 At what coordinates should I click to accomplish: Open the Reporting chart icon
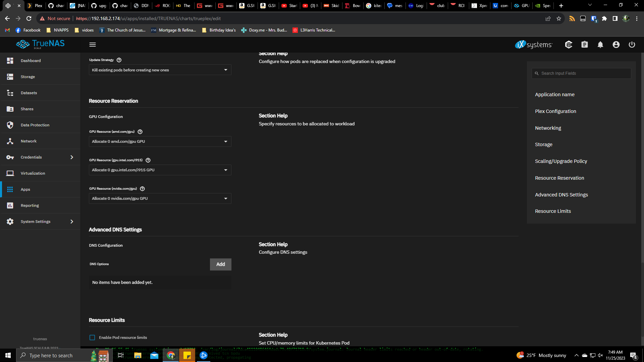pyautogui.click(x=10, y=205)
